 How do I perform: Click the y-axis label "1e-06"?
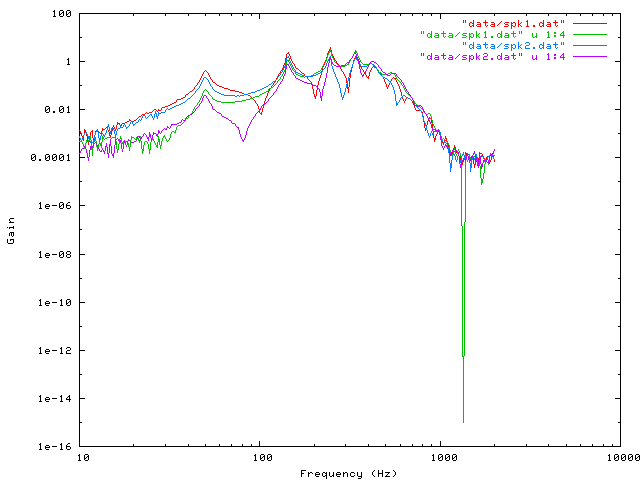point(55,206)
